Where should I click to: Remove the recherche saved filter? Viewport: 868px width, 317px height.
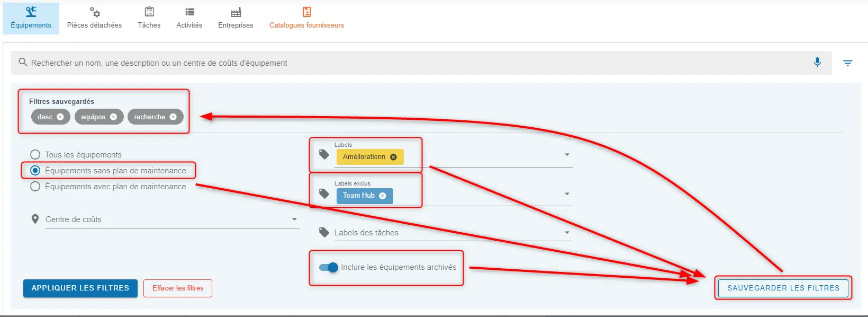click(173, 117)
